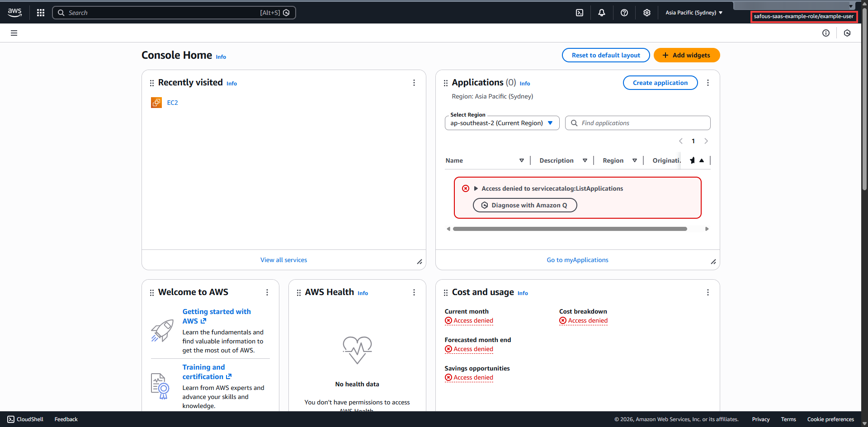Open Cost and usage widget options menu
The height and width of the screenshot is (427, 868).
point(708,292)
